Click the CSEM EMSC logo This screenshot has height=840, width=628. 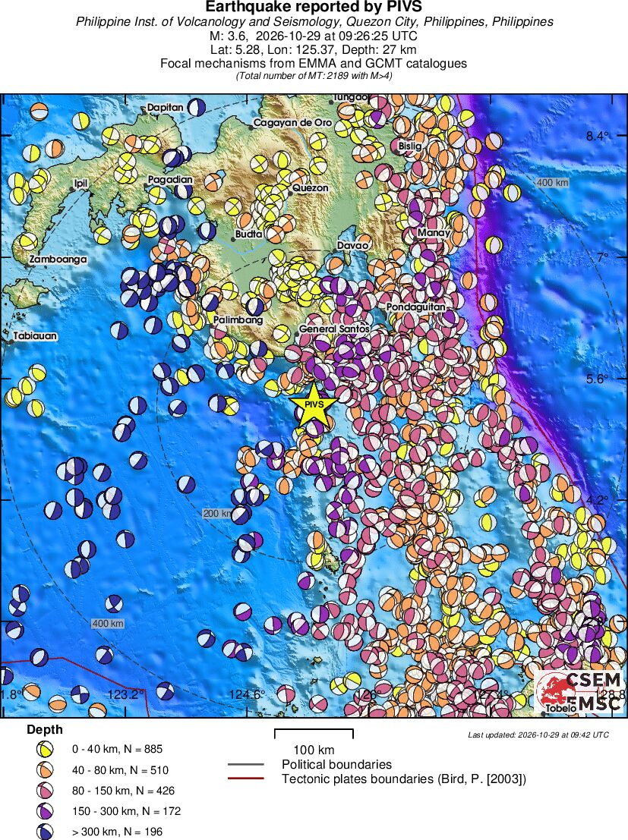pos(579,691)
